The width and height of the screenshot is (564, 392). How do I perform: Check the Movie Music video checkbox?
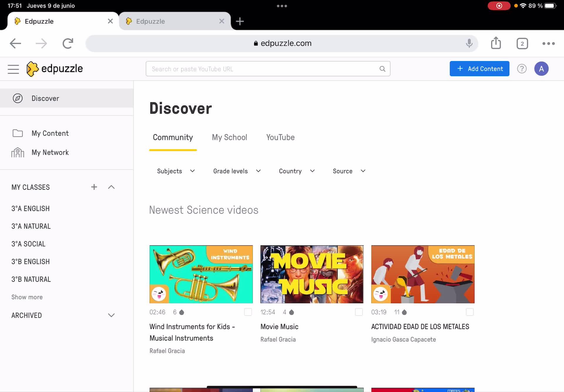pos(359,312)
